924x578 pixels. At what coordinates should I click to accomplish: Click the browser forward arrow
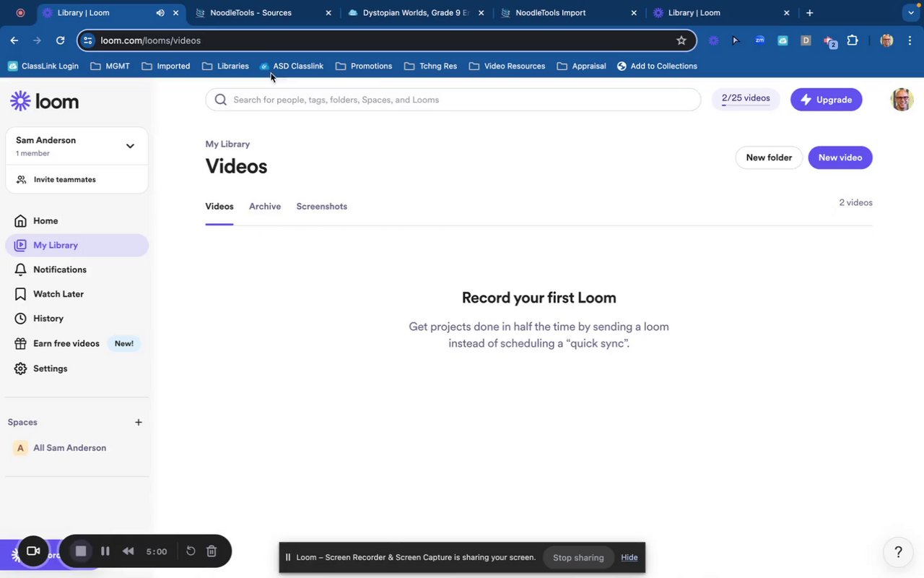tap(37, 40)
